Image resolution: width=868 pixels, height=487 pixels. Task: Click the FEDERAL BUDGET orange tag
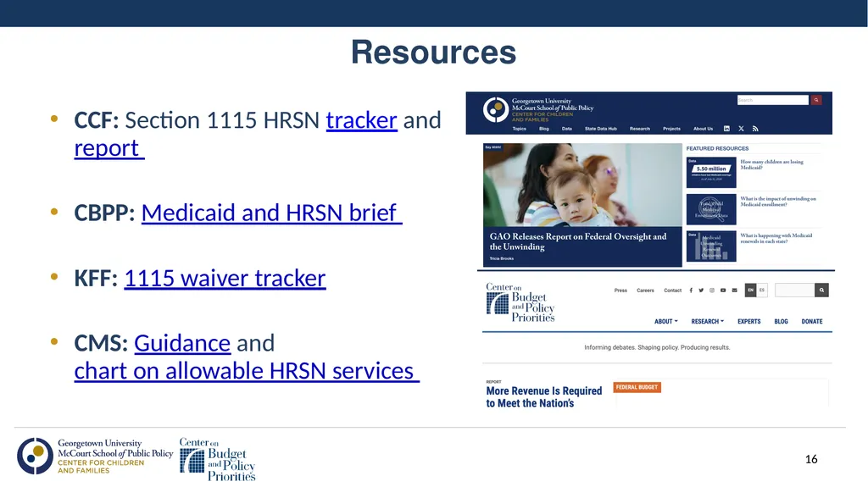click(x=637, y=387)
